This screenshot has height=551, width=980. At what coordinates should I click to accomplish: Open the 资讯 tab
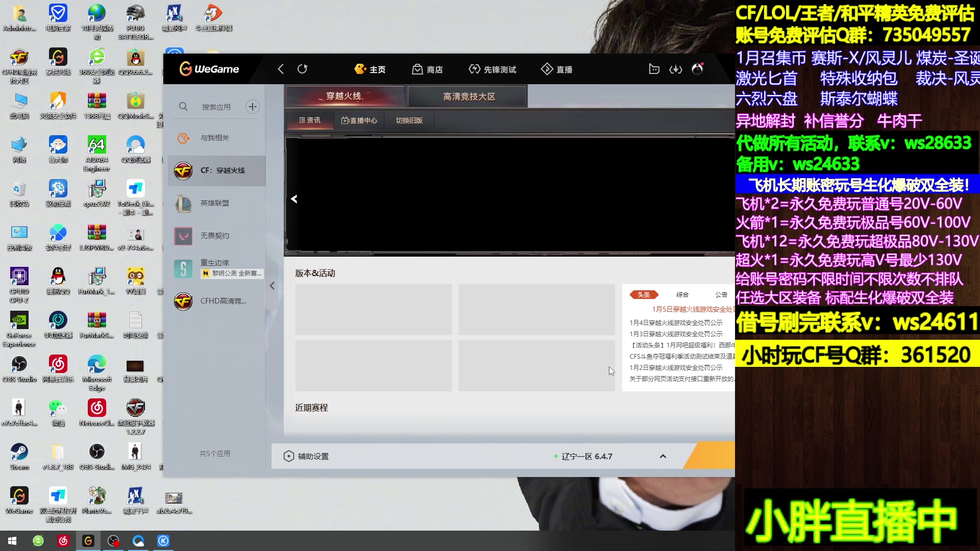pyautogui.click(x=310, y=120)
